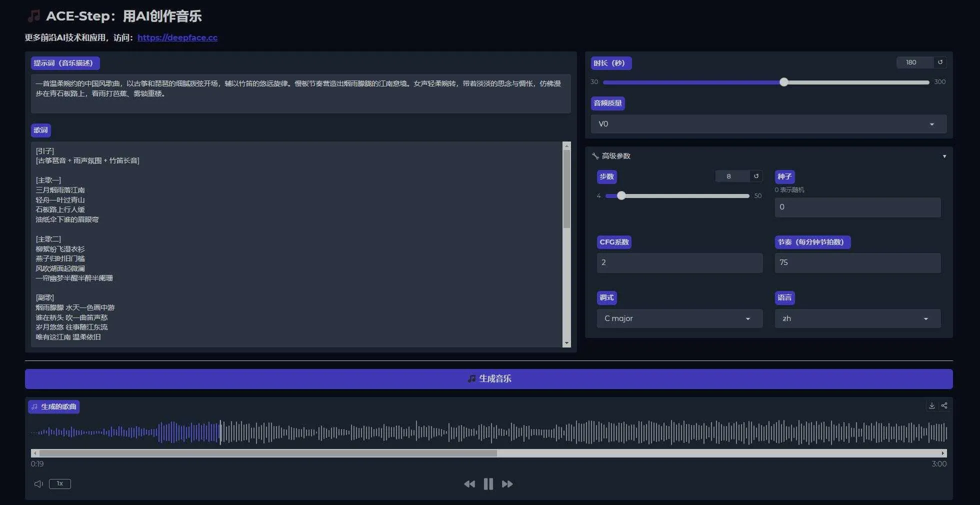Reset the 时长 duration to default

click(940, 62)
